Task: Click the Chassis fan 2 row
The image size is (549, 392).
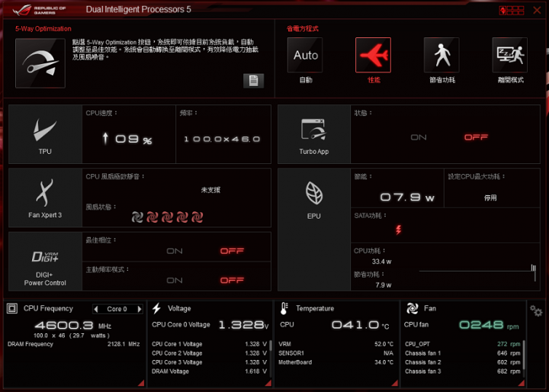Action: pos(463,362)
